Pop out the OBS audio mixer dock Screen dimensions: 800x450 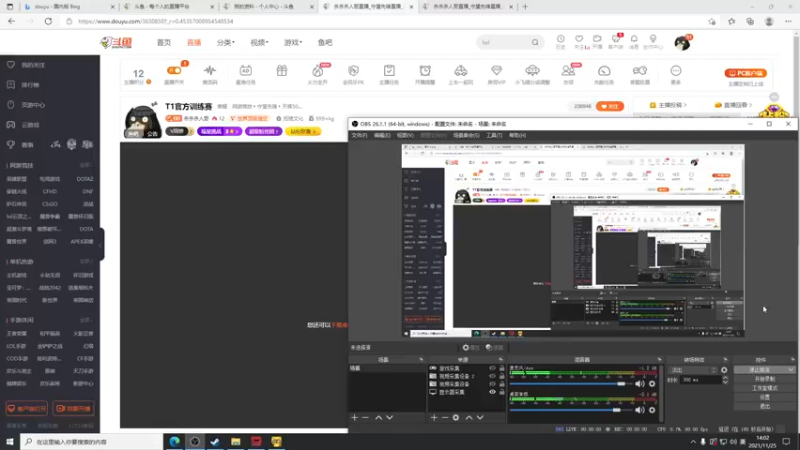[x=659, y=360]
